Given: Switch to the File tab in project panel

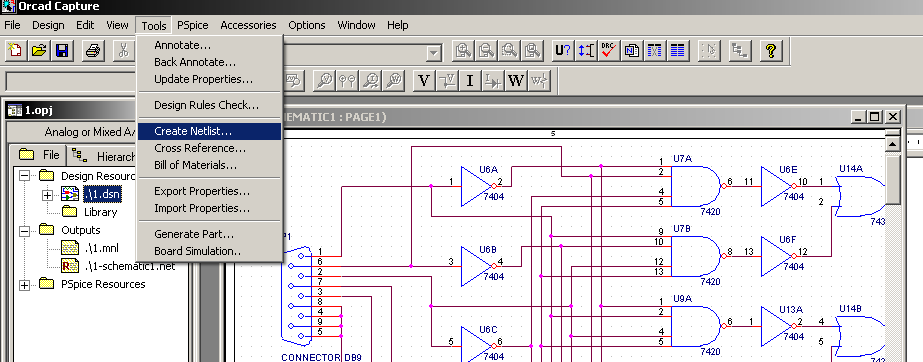Looking at the screenshot, I should point(39,155).
